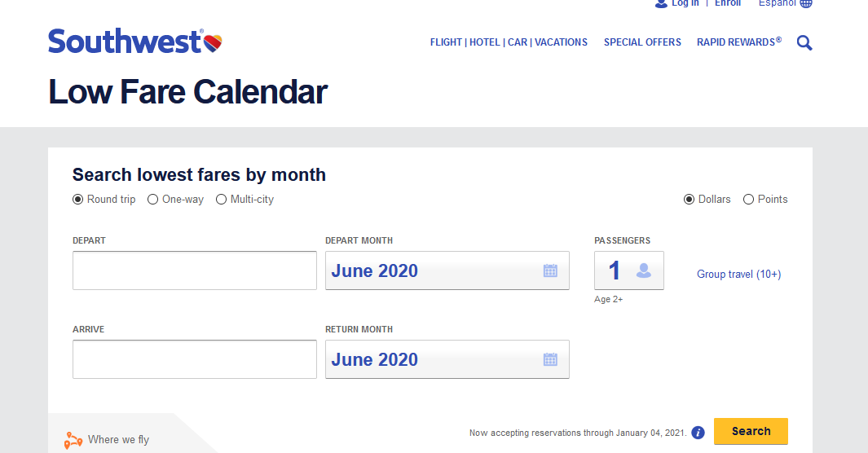Select the Round trip radio button
Screen dimensions: 868x453
pos(78,199)
